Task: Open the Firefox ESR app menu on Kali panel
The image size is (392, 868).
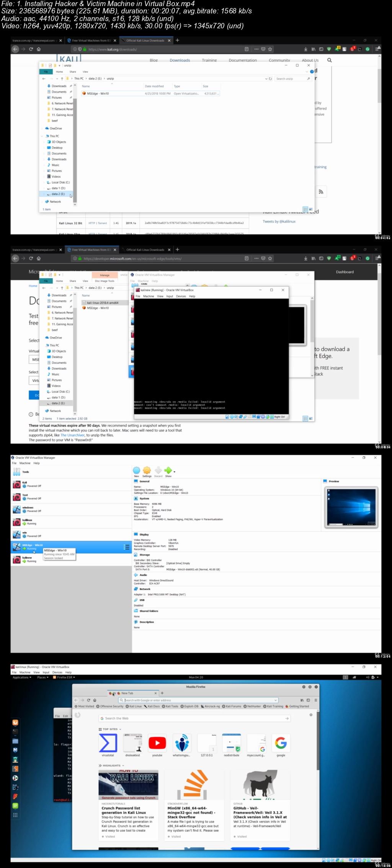Action: (64, 677)
